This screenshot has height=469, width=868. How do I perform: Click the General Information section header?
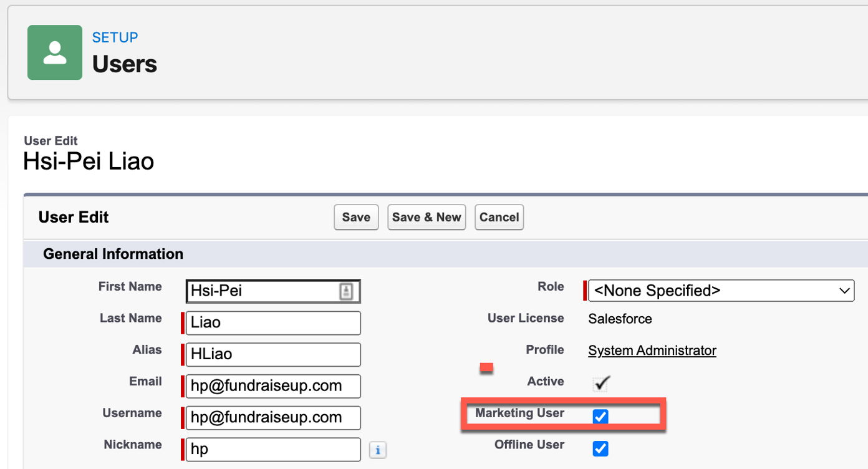[x=113, y=254]
